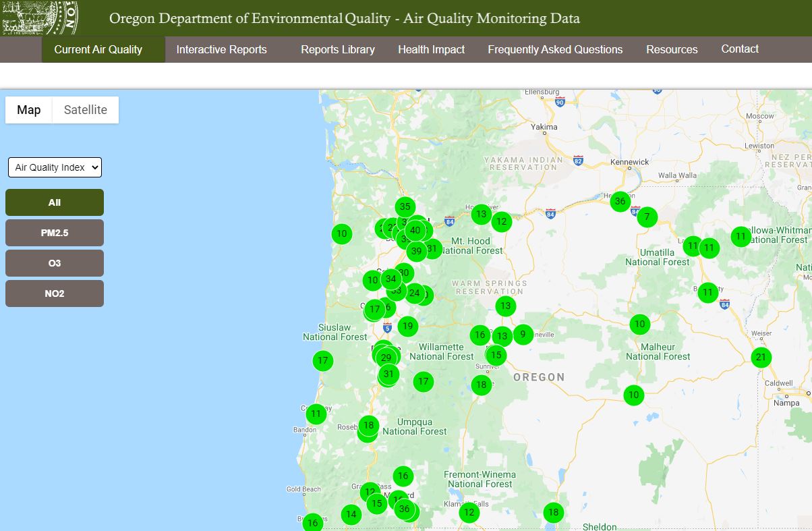Open the Health Impact page
The width and height of the screenshot is (812, 531).
click(432, 49)
